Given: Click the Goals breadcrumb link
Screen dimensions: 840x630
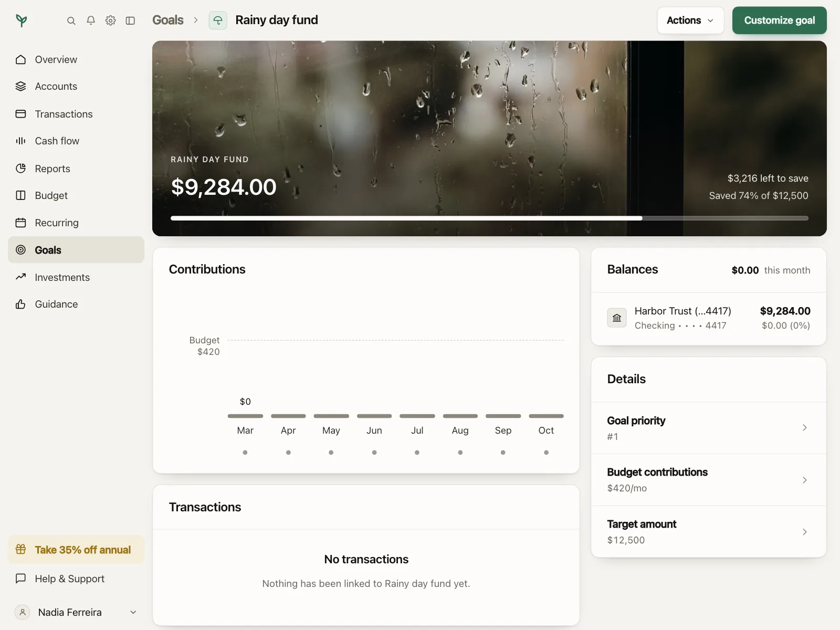Looking at the screenshot, I should pos(168,20).
